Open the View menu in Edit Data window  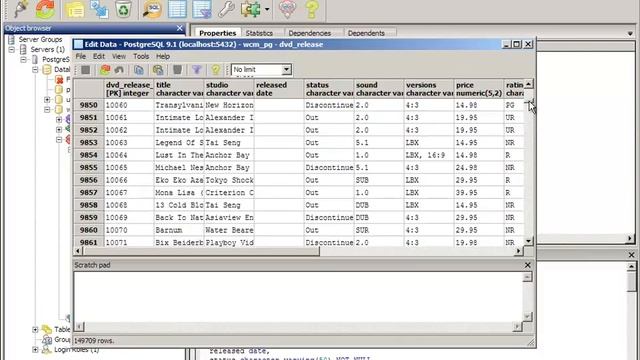tap(119, 56)
